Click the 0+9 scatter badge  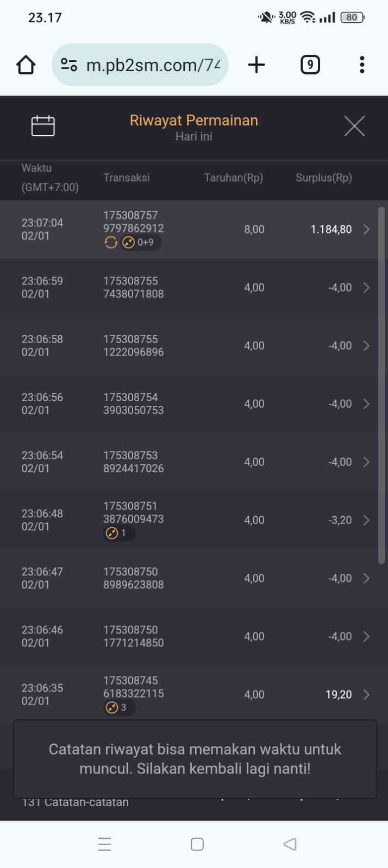coord(140,243)
